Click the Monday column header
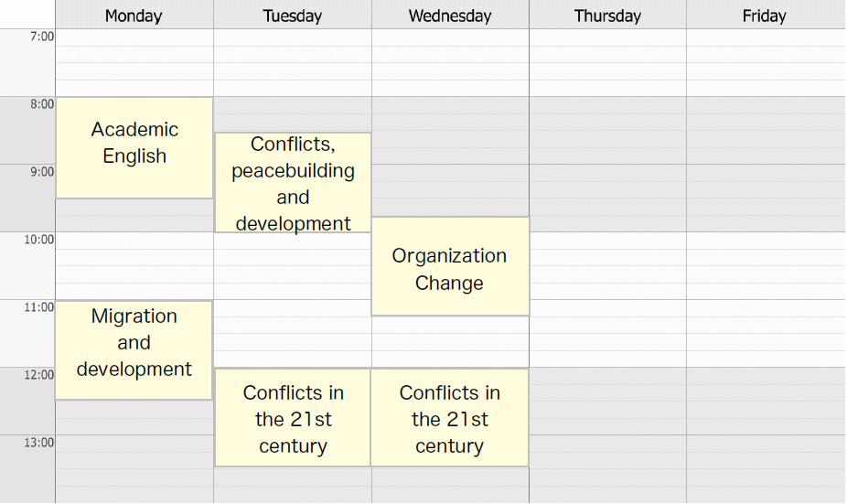Image resolution: width=847 pixels, height=504 pixels. pos(134,16)
